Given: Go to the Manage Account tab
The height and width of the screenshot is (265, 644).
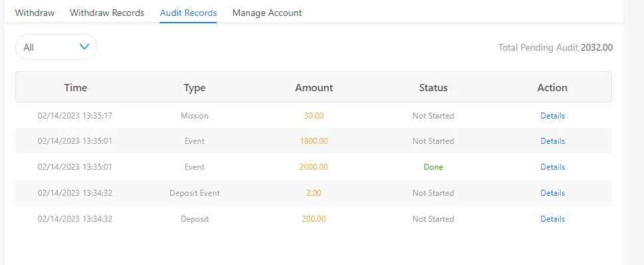Looking at the screenshot, I should pos(267,13).
